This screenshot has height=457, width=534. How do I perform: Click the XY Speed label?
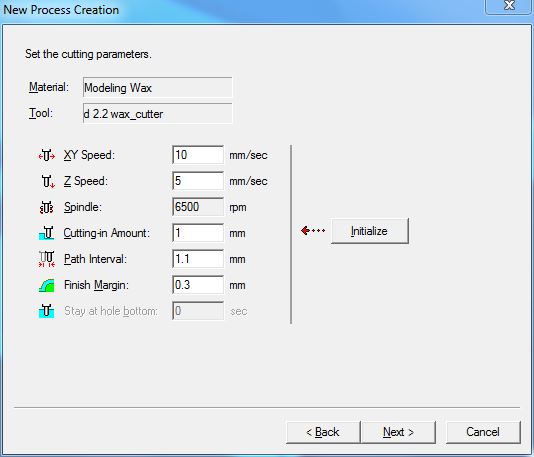(x=89, y=155)
